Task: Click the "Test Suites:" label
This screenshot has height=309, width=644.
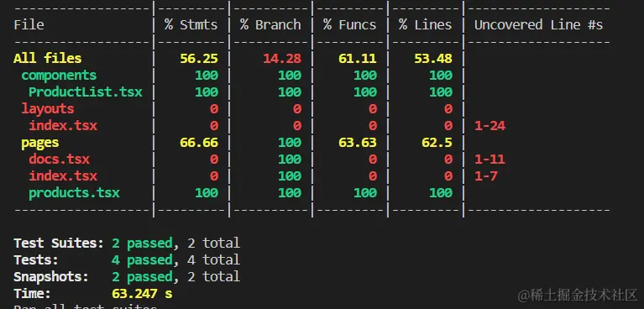Action: (59, 244)
